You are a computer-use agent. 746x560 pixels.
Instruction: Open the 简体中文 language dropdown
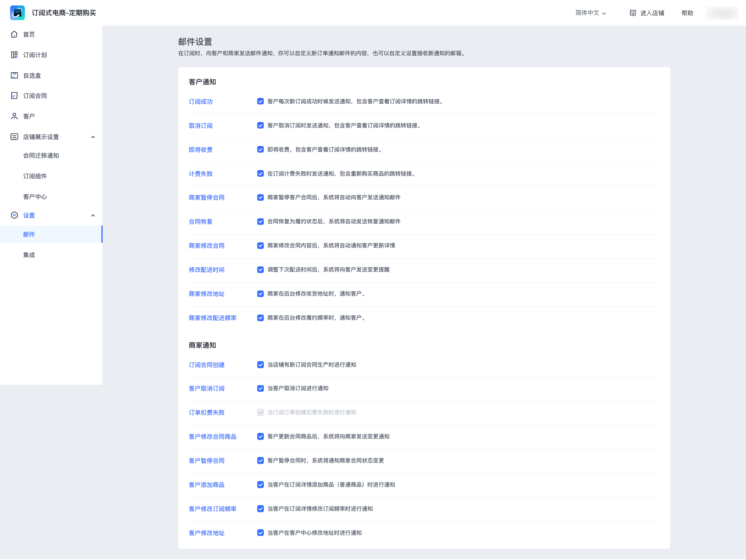591,13
